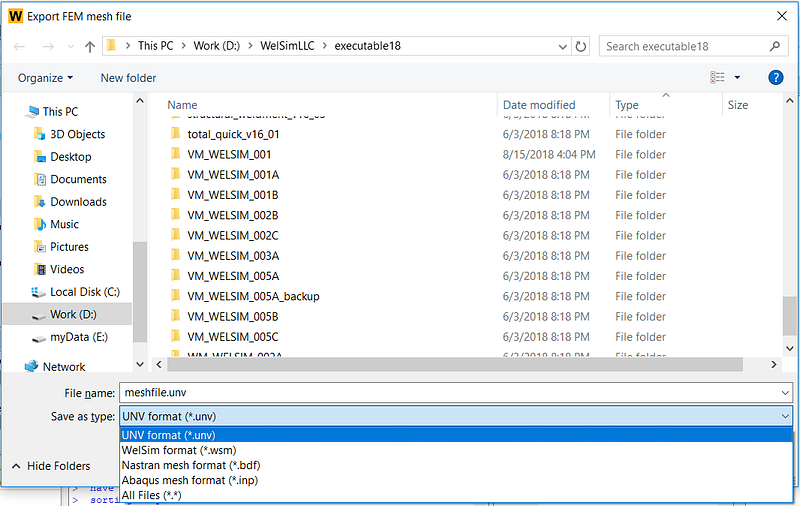
Task: Open Documents in the sidebar
Action: tap(78, 179)
